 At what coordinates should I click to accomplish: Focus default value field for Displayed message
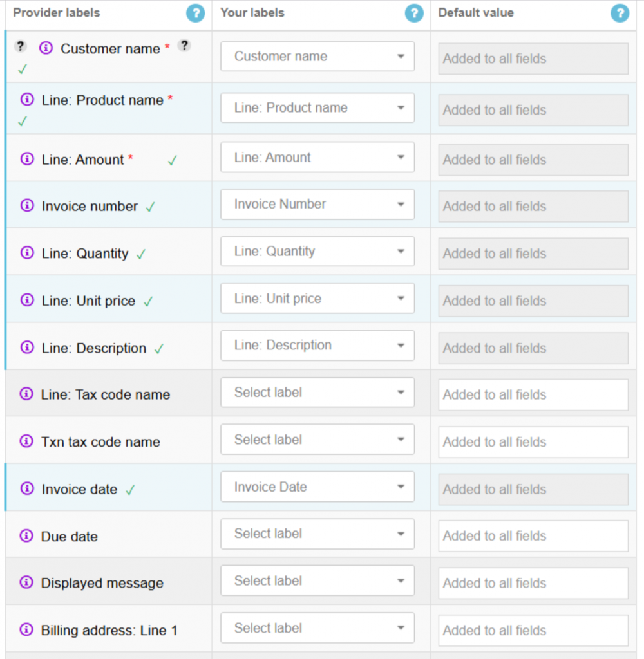click(533, 583)
